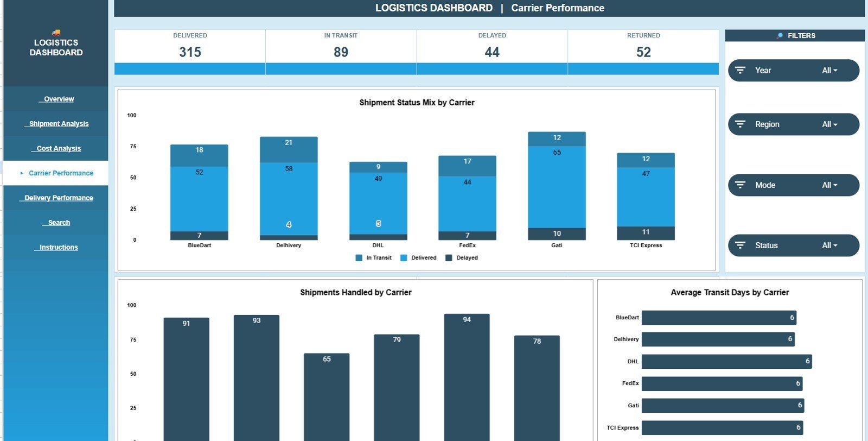Click the shipments handled bar labeled 65
Viewport: 868px width, 441px height.
[x=327, y=397]
